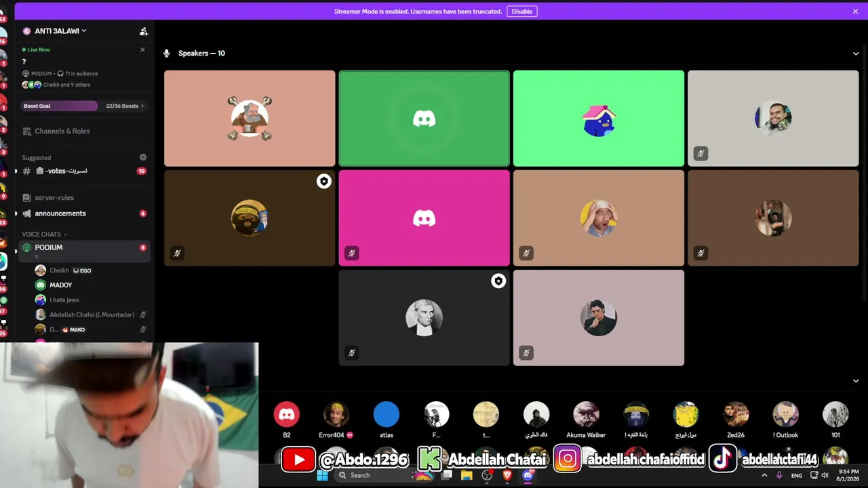Screen dimensions: 868x488
Task: Show hidden icons in the system tray
Action: point(764,475)
